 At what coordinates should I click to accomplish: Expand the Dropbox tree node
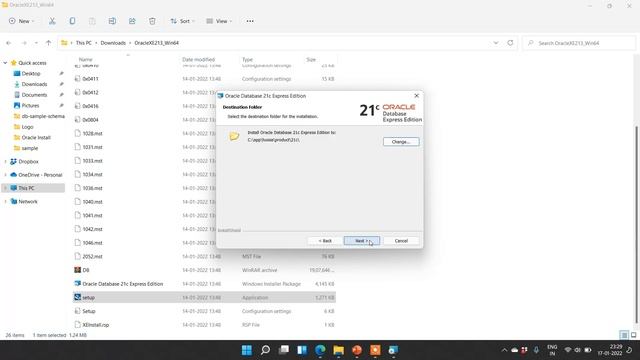pos(5,162)
